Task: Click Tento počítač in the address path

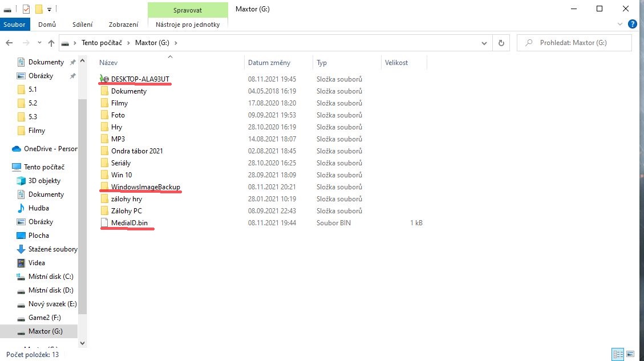Action: pyautogui.click(x=102, y=43)
